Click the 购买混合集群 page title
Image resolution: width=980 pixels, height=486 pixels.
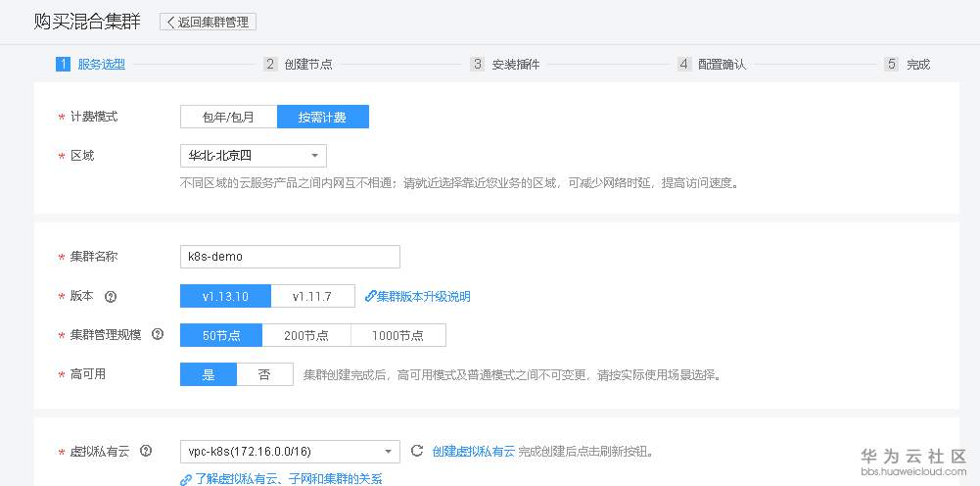(x=87, y=22)
